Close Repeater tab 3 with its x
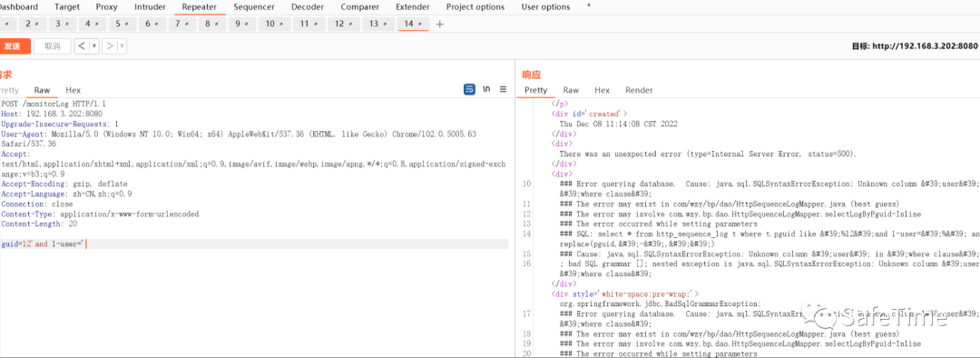This screenshot has height=358, width=980. [x=67, y=25]
